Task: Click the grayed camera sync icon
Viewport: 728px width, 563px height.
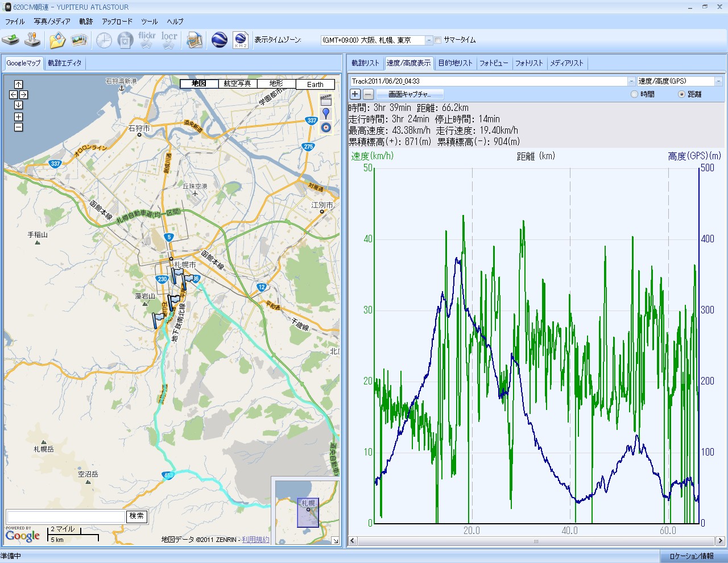Action: 125,40
